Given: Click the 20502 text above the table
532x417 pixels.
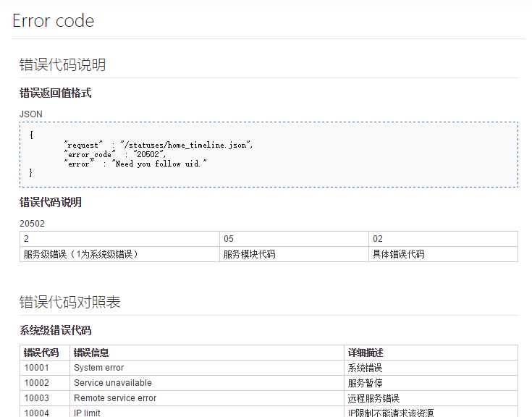Looking at the screenshot, I should (x=32, y=224).
